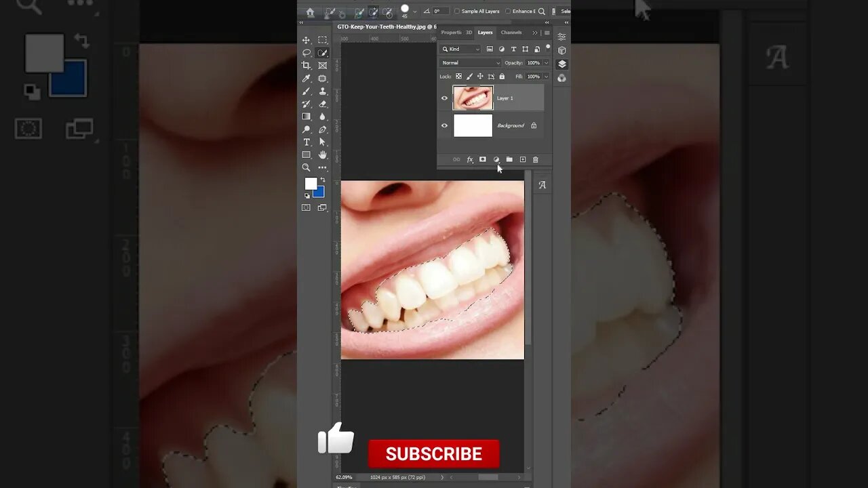Open the Layers panel flyout menu
Screen dimensions: 868x488
click(547, 33)
